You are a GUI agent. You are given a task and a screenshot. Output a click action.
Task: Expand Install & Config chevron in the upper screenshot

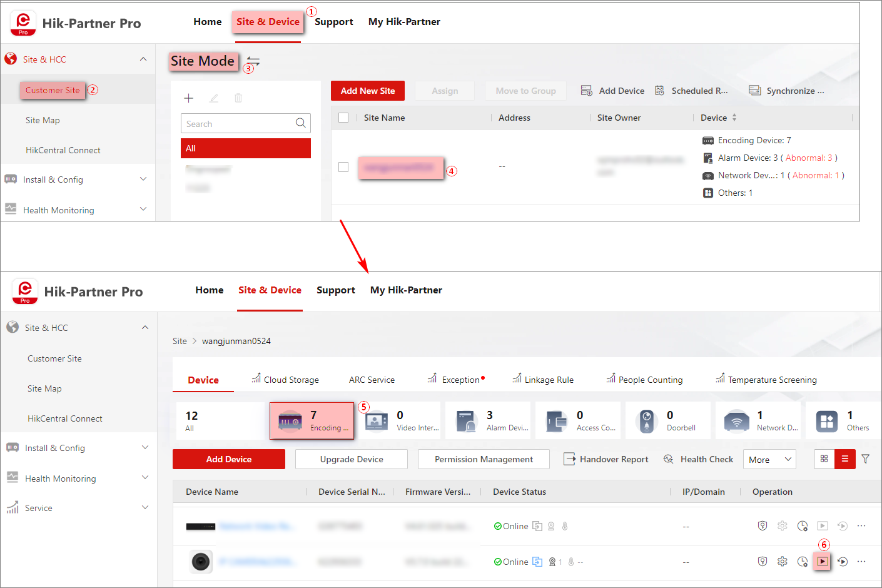tap(143, 179)
